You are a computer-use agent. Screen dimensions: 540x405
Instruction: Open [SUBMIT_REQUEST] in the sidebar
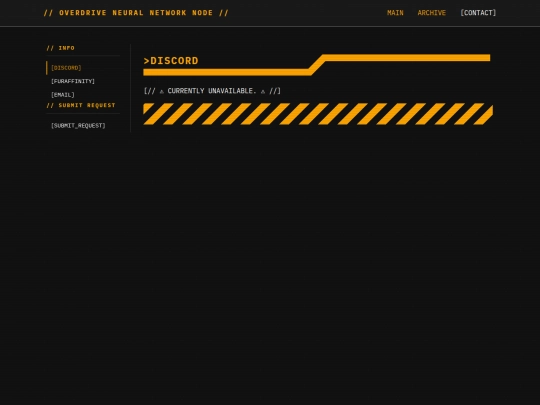[78, 125]
